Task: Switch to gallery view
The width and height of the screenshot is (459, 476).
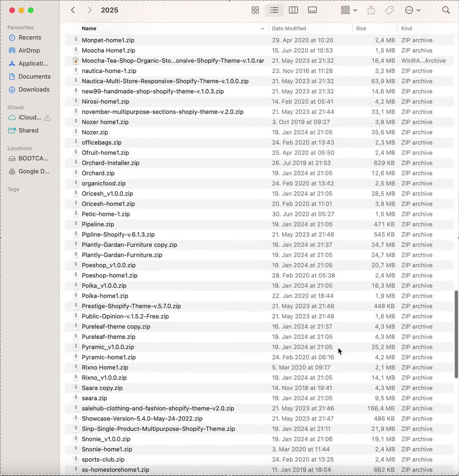Action: (x=312, y=10)
